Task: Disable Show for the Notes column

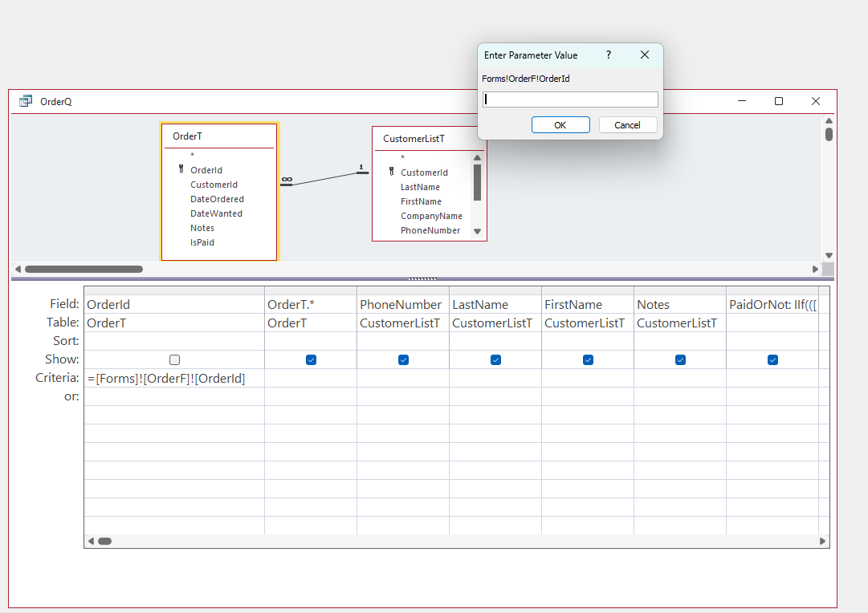Action: pyautogui.click(x=680, y=359)
